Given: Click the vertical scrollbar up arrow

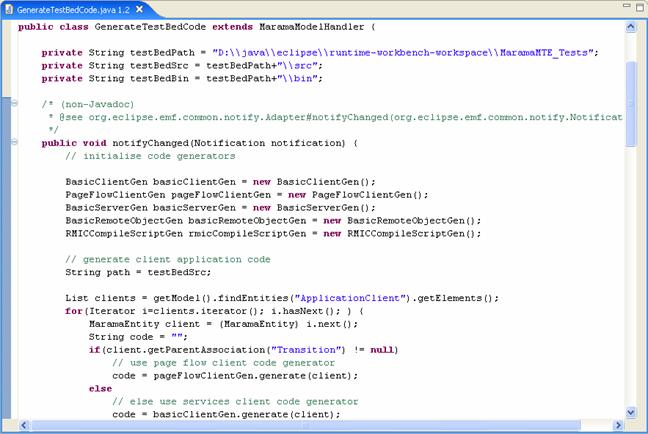Looking at the screenshot, I should pyautogui.click(x=631, y=27).
